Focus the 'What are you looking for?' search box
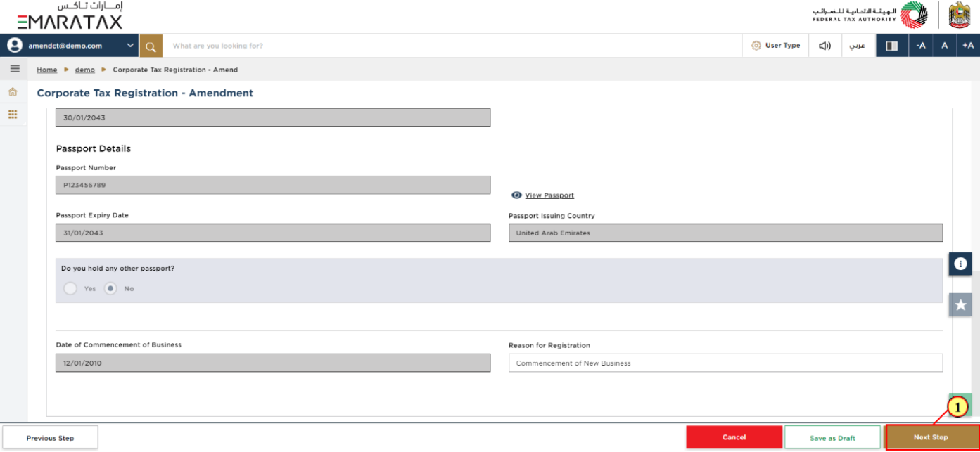This screenshot has width=980, height=452. [x=452, y=46]
